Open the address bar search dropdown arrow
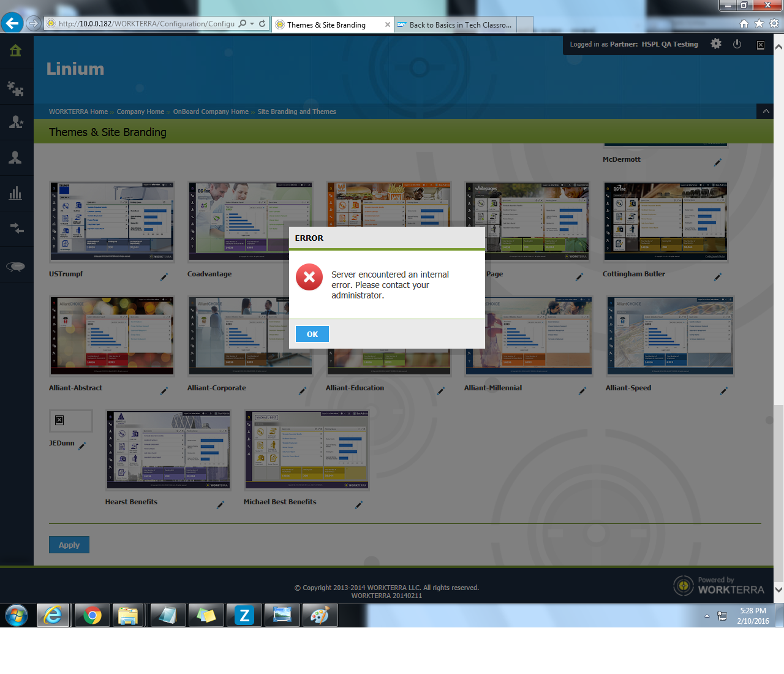784x674 pixels. tap(252, 24)
